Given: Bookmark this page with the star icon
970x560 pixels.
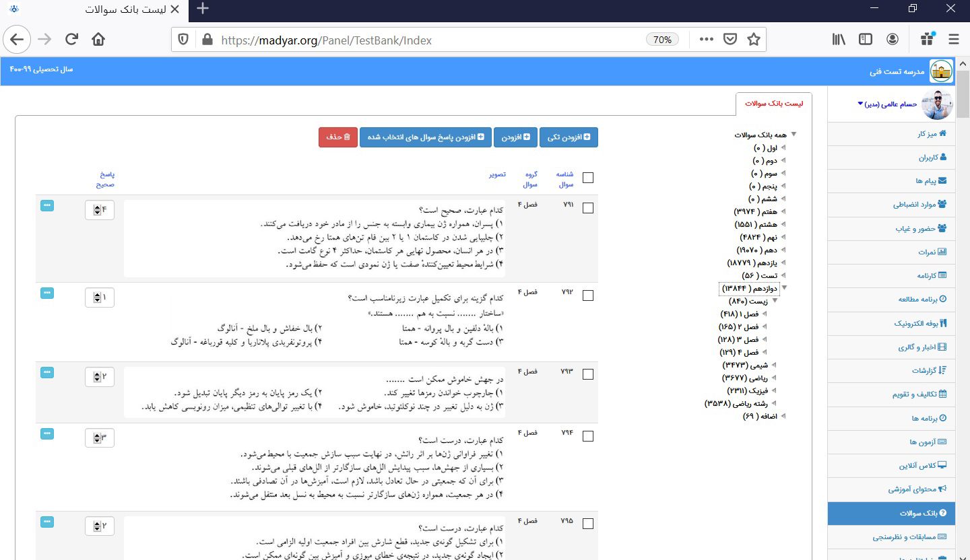Looking at the screenshot, I should [x=753, y=40].
